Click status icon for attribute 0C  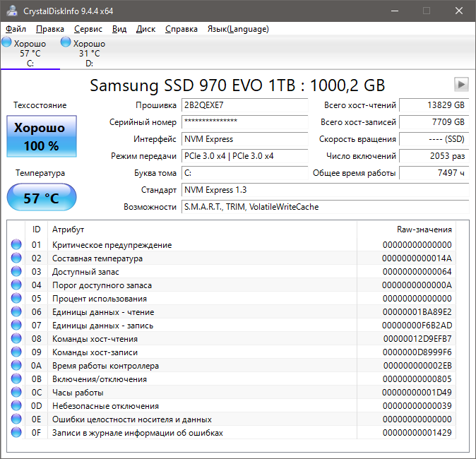click(x=16, y=392)
